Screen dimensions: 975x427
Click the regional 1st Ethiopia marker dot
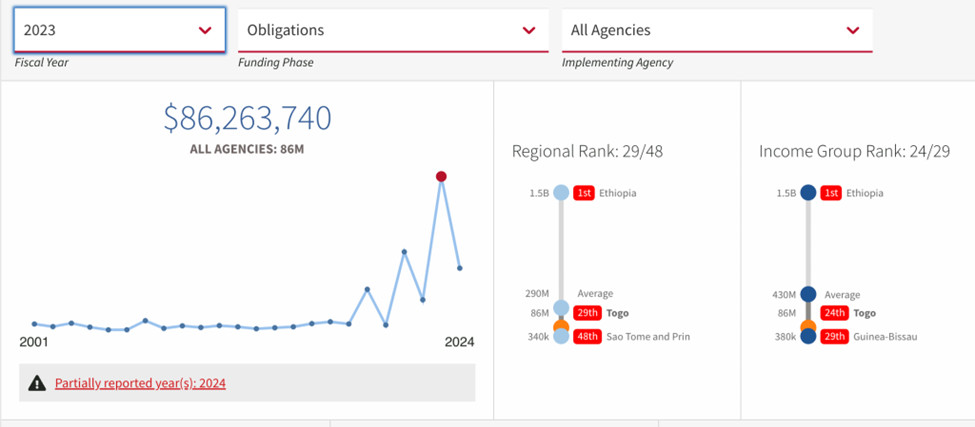click(x=561, y=193)
